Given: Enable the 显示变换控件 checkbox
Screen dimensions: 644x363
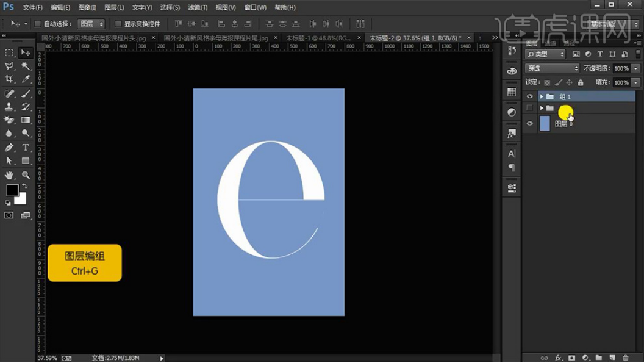Looking at the screenshot, I should tap(118, 24).
